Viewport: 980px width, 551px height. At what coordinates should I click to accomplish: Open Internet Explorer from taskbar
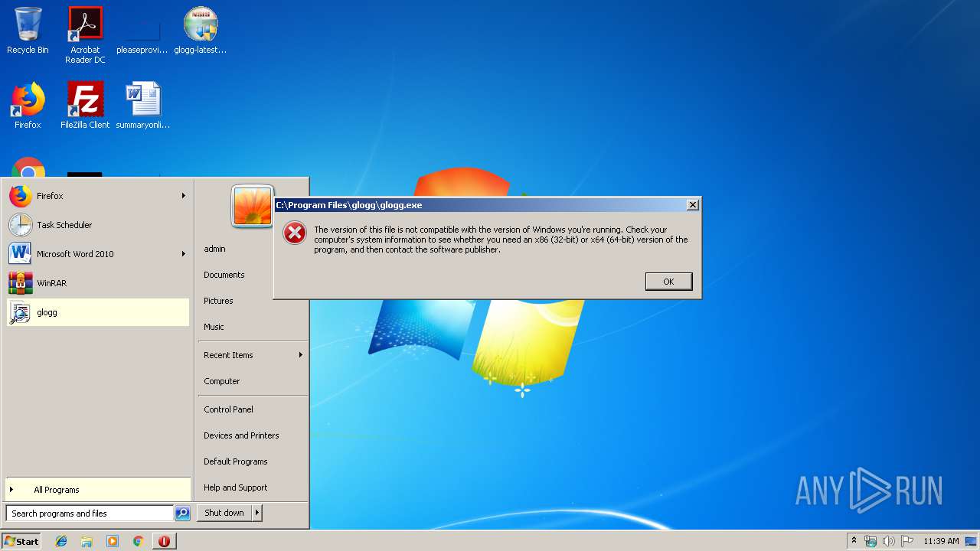tap(61, 541)
